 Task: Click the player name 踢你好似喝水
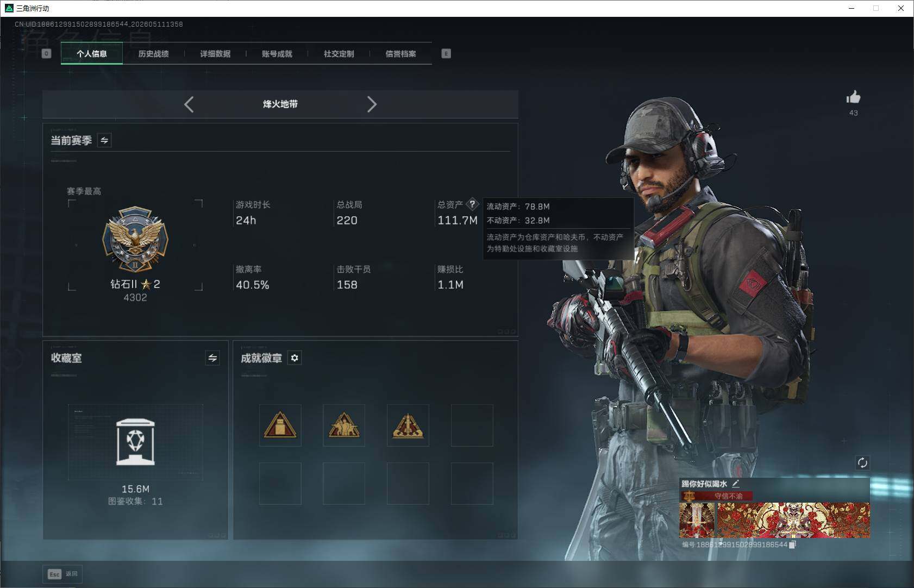704,484
